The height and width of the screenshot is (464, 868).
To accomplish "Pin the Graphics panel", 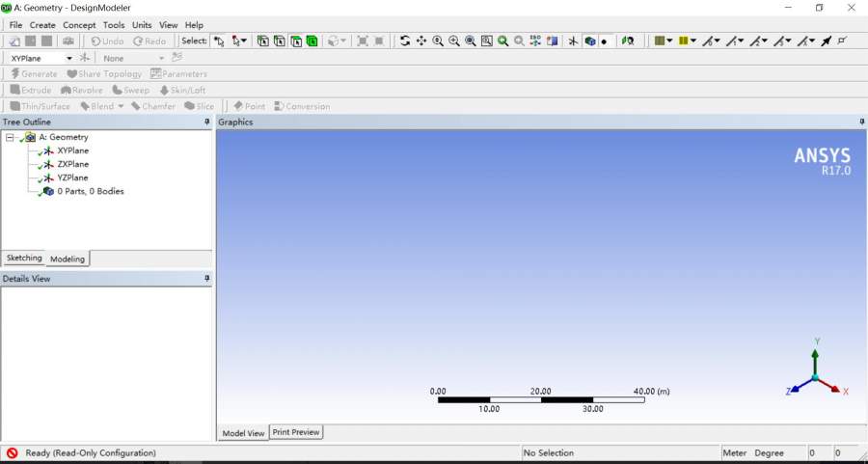I will 861,122.
